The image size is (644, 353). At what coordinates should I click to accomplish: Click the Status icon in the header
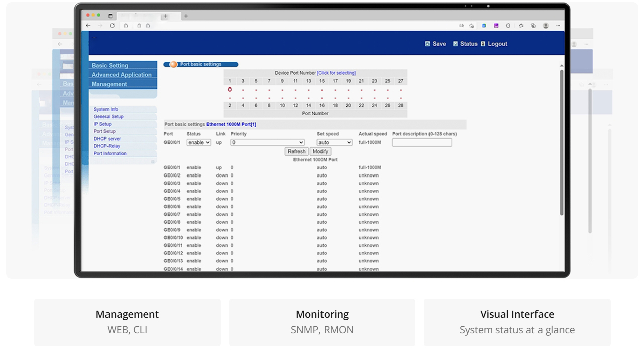pyautogui.click(x=455, y=44)
